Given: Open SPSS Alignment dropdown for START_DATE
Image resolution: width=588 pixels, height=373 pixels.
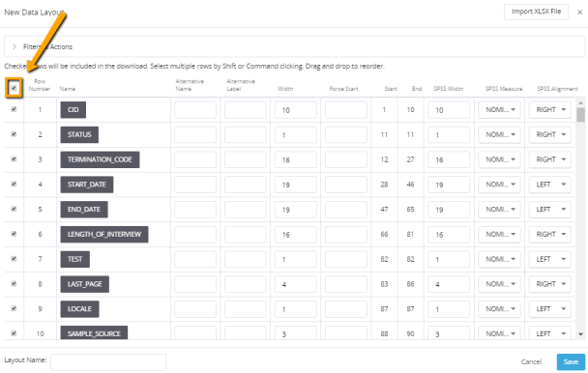Looking at the screenshot, I should (550, 185).
